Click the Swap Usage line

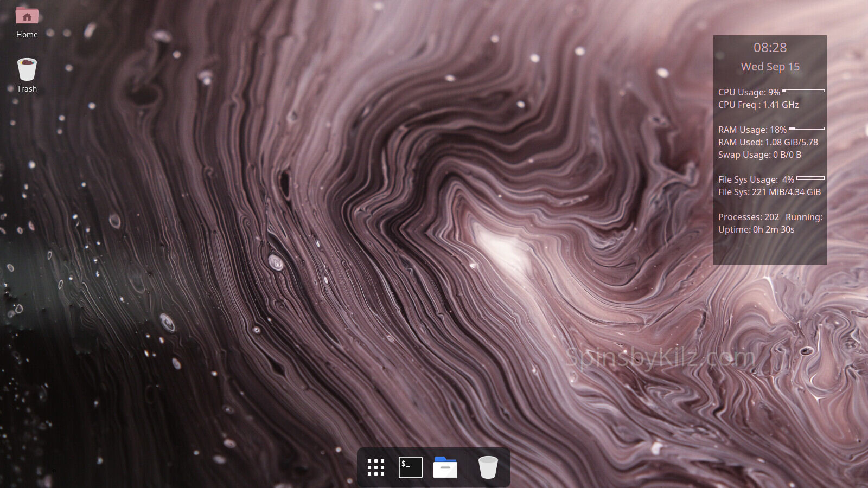(759, 155)
